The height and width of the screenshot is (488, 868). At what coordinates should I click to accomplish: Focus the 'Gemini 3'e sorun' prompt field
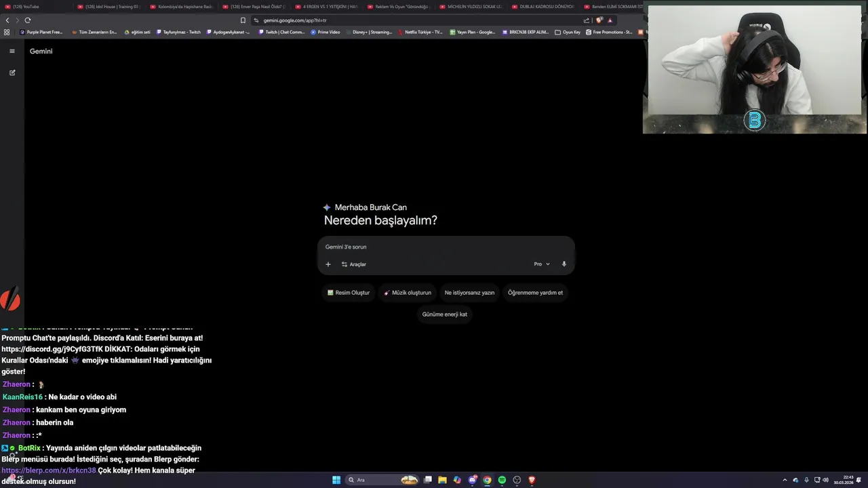click(x=446, y=247)
